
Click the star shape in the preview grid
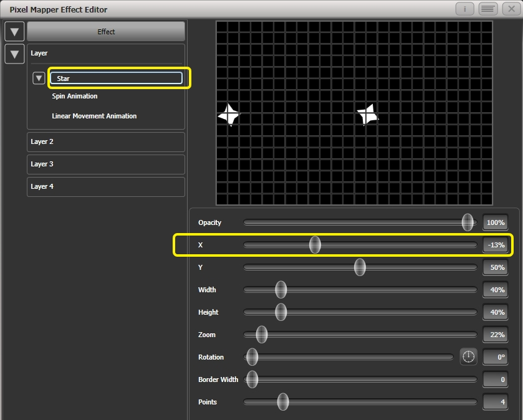(x=229, y=115)
